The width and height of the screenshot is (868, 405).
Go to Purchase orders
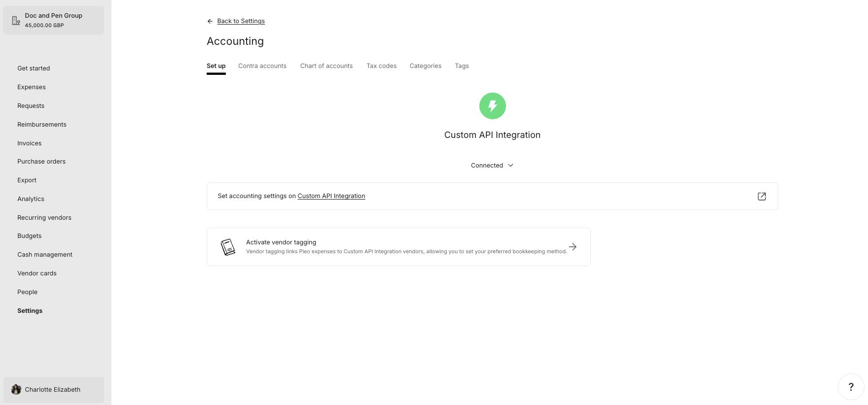[x=41, y=162]
